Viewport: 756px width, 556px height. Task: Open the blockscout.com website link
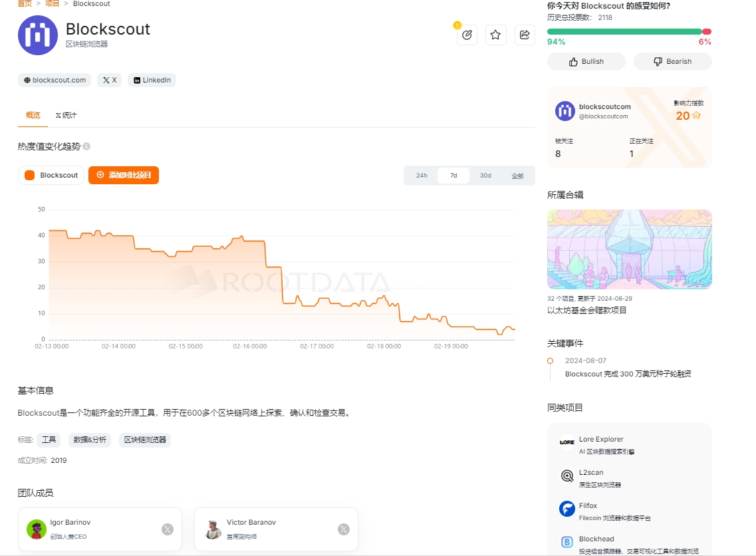(x=55, y=80)
